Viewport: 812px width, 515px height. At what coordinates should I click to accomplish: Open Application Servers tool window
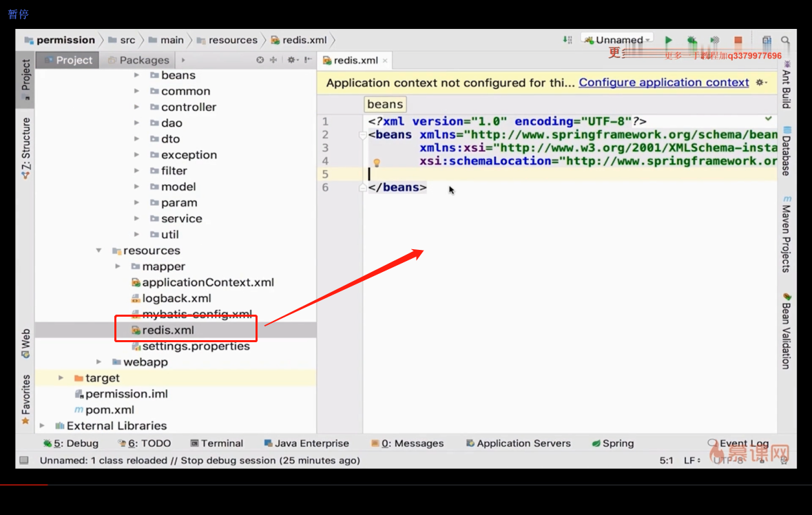[x=519, y=443]
